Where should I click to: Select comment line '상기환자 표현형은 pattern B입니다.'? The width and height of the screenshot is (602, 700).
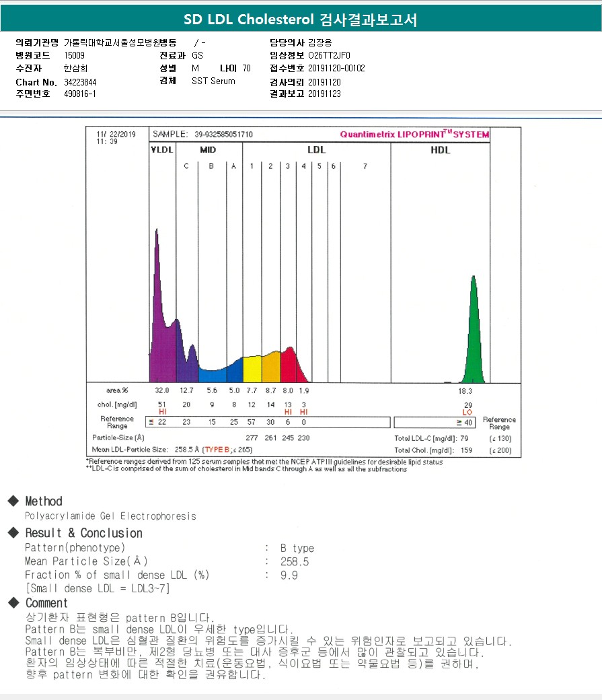pos(120,618)
